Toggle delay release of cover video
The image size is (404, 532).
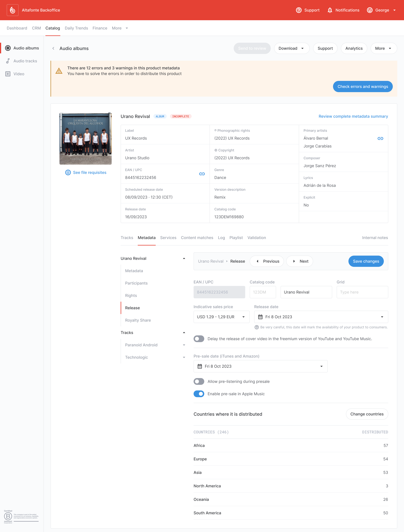[199, 339]
